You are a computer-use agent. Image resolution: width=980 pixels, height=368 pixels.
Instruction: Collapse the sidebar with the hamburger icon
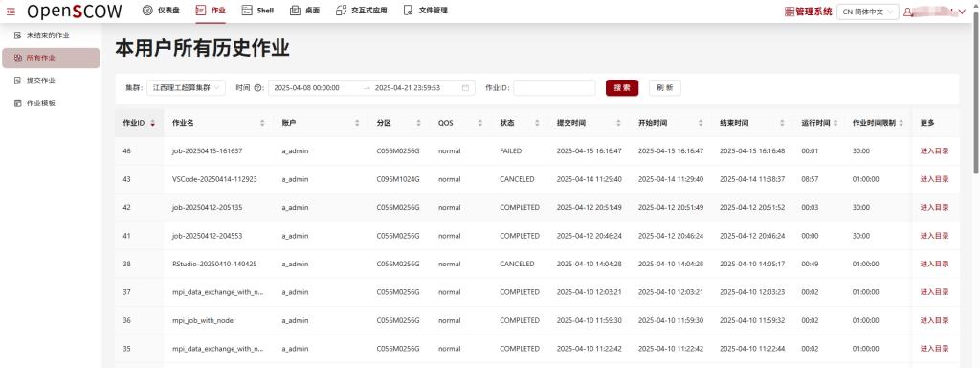pyautogui.click(x=11, y=11)
